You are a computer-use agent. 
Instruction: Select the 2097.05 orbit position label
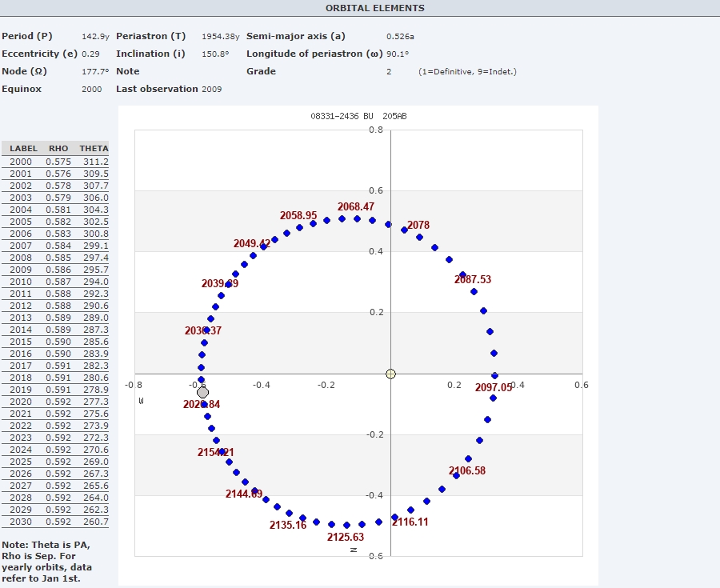494,387
